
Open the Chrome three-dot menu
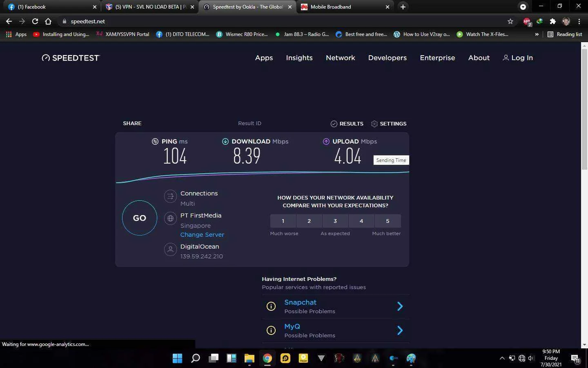[x=579, y=21]
